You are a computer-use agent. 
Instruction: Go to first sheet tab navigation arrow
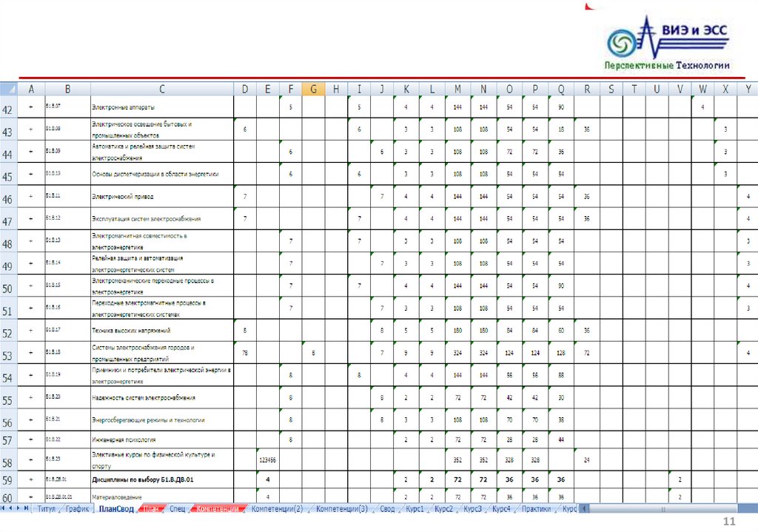coord(4,508)
